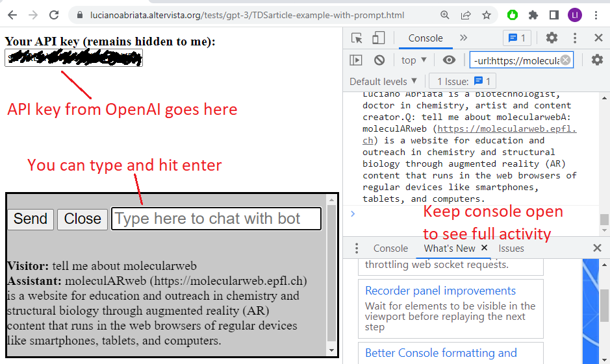Image resolution: width=610 pixels, height=364 pixels.
Task: Go back to the previous page
Action: coord(12,15)
